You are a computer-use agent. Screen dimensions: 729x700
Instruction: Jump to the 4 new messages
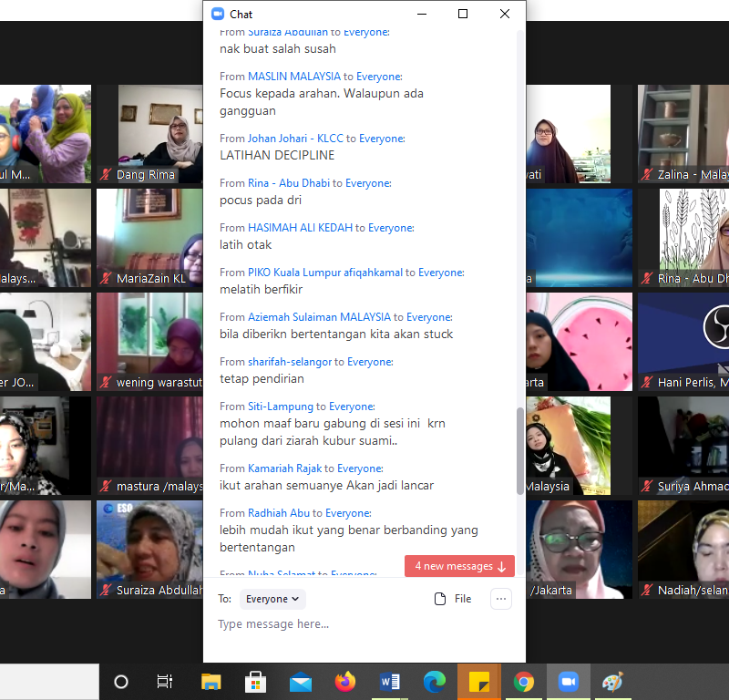click(459, 566)
